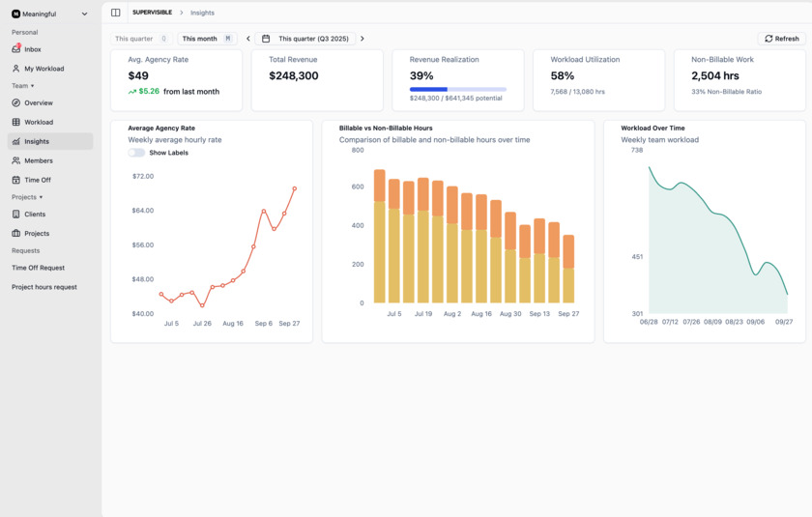812x517 pixels.
Task: Click the Refresh button
Action: (x=781, y=39)
